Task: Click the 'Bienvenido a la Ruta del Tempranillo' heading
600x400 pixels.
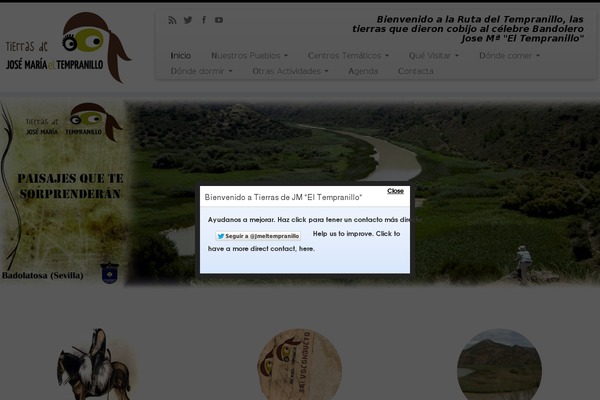Action: click(x=468, y=29)
